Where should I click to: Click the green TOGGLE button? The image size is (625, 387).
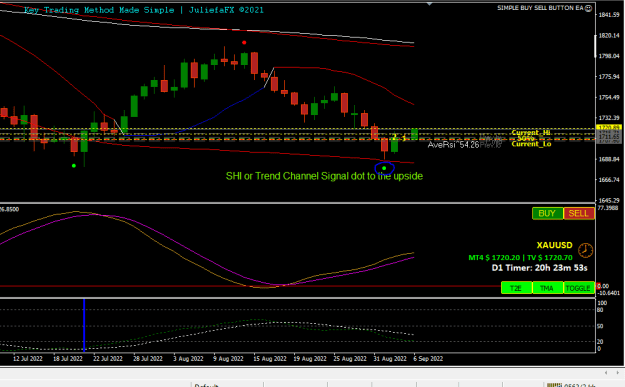(x=578, y=288)
